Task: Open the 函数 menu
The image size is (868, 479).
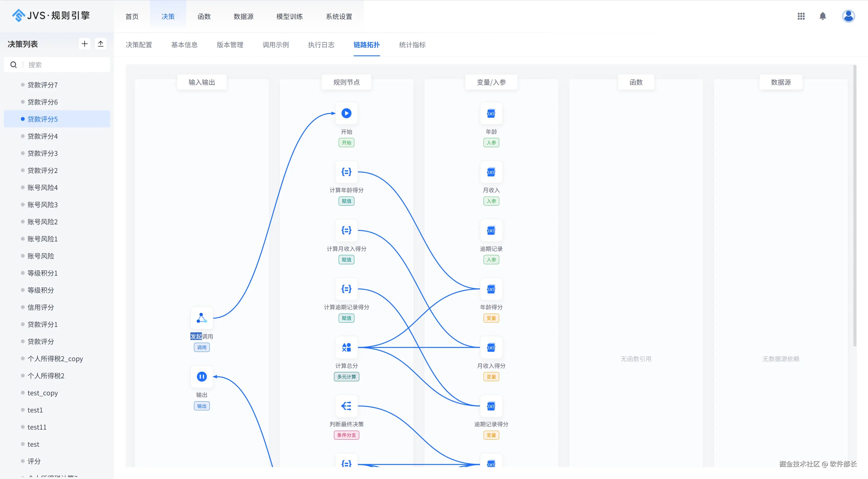Action: (204, 17)
